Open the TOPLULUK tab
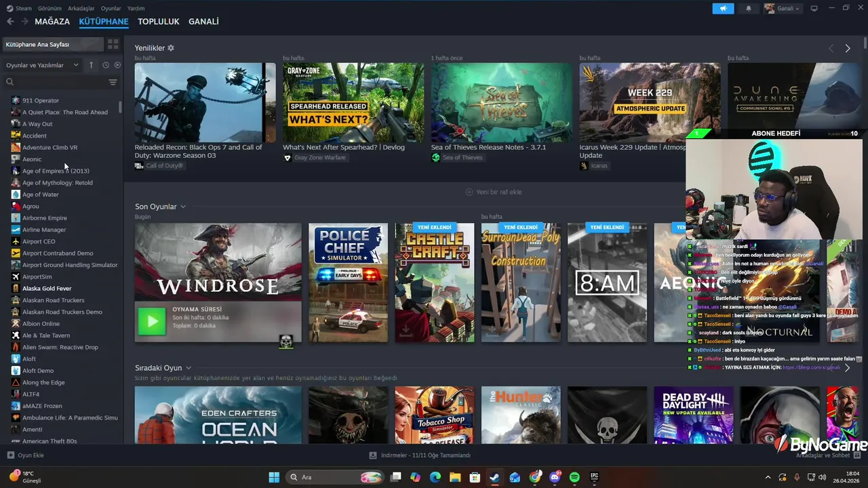Viewport: 868px width, 488px height. pyautogui.click(x=159, y=22)
